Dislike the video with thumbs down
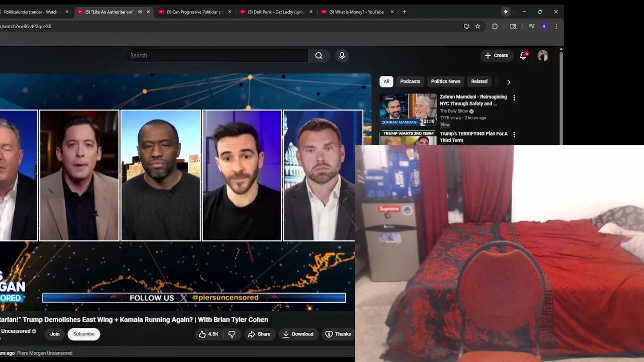Screen dimensions: 644x362 232,334
